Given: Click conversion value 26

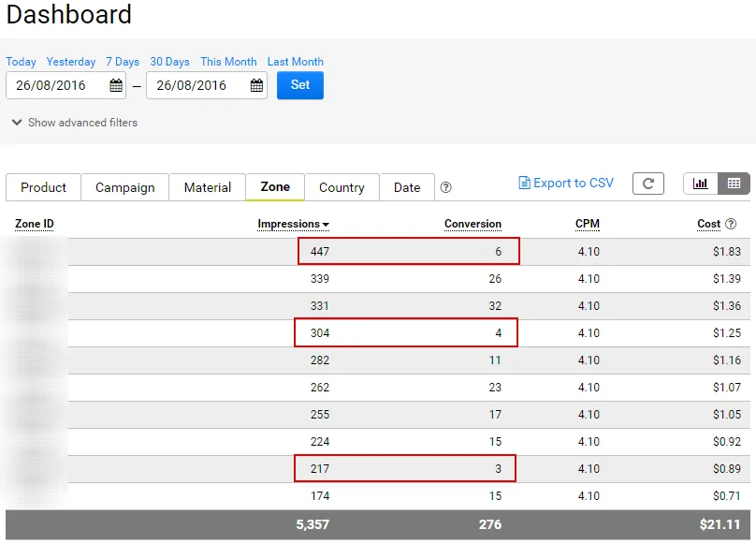Looking at the screenshot, I should click(495, 278).
